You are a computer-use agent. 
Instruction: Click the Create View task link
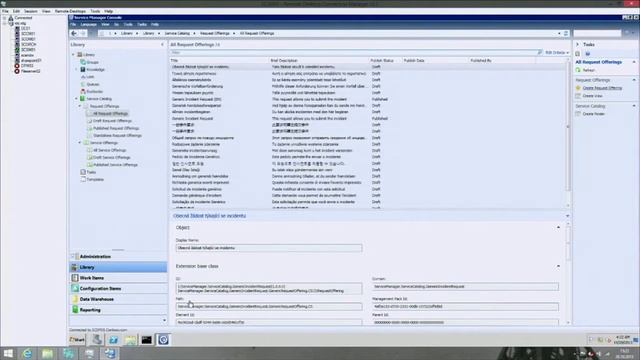pyautogui.click(x=592, y=96)
